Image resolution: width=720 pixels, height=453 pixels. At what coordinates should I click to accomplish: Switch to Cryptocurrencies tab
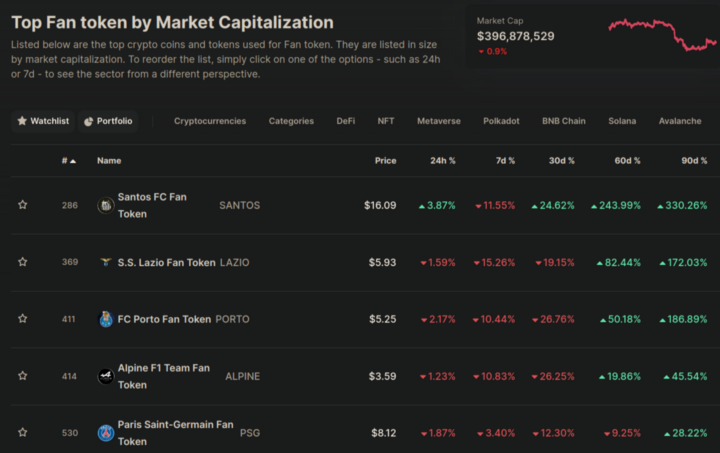coord(210,121)
